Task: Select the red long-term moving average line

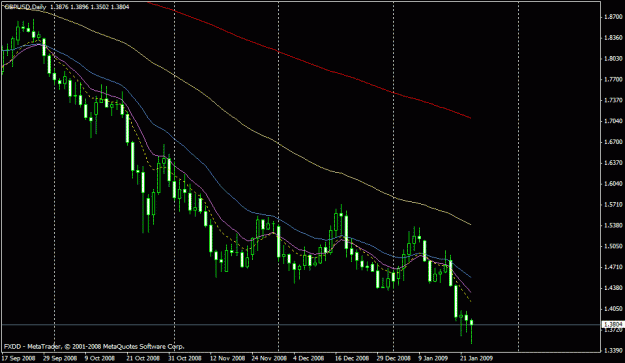Action: [309, 64]
